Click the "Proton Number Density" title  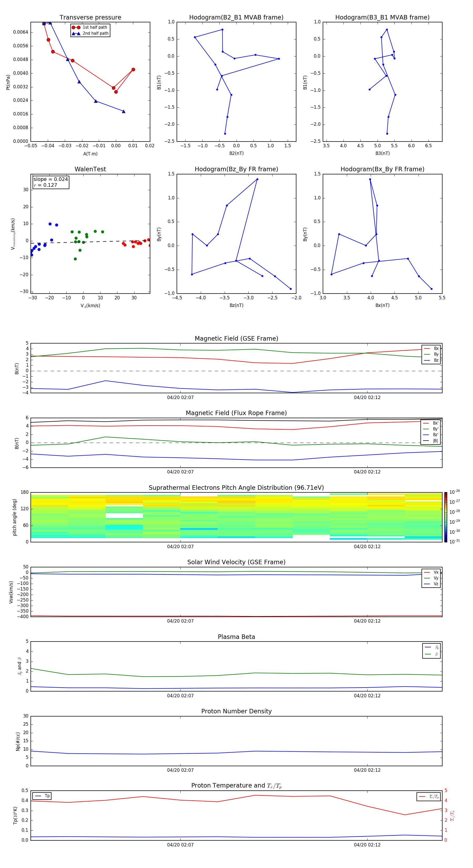pyautogui.click(x=236, y=711)
